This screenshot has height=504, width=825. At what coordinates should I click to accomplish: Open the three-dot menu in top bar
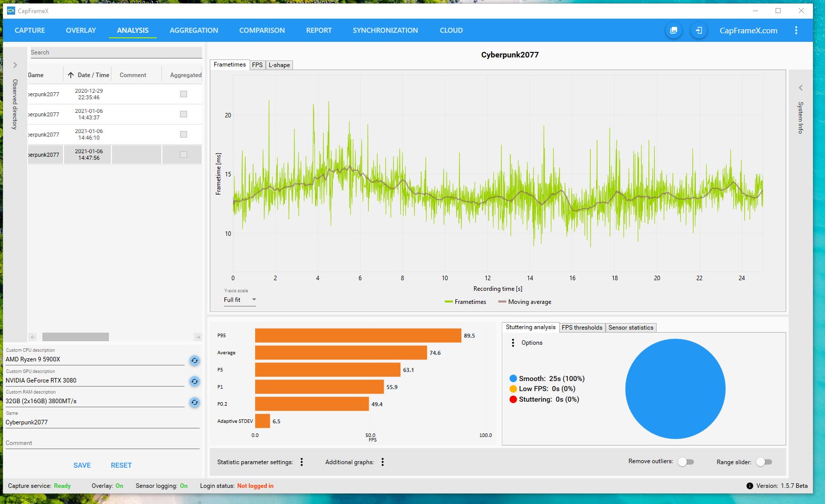point(796,30)
